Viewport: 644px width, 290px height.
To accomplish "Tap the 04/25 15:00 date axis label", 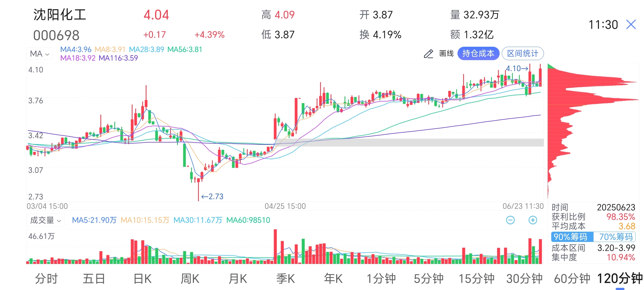I will (285, 206).
